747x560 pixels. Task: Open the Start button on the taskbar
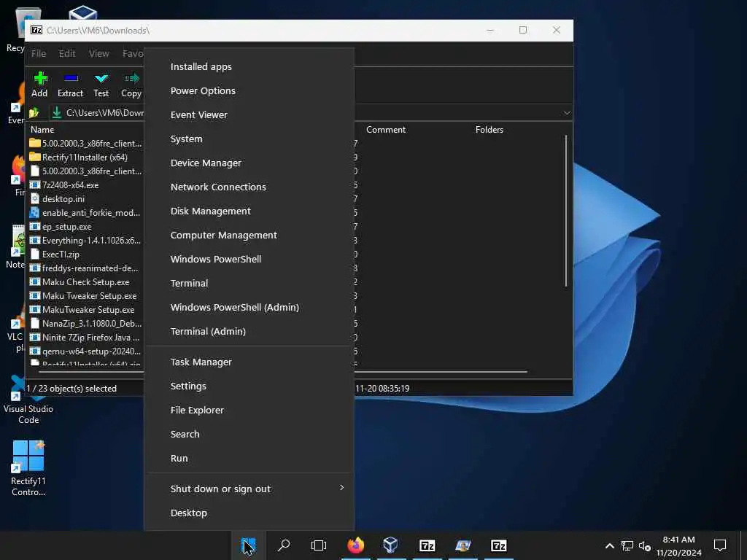248,545
